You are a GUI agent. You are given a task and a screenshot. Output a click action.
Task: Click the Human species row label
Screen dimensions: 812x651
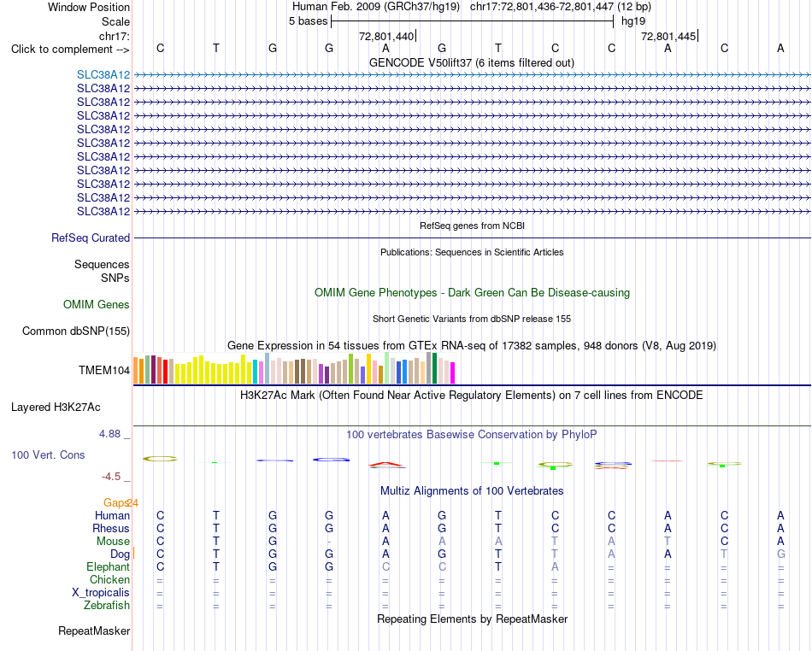[x=112, y=516]
